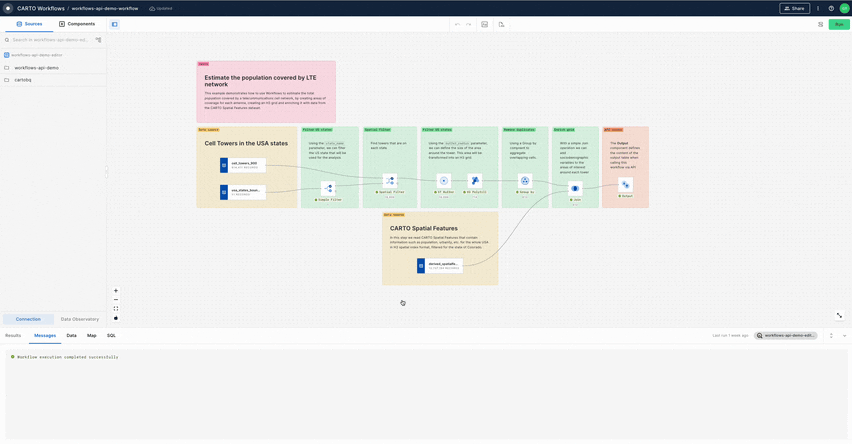Click the workflow settings icon beside Run
852x444 pixels.
point(821,24)
